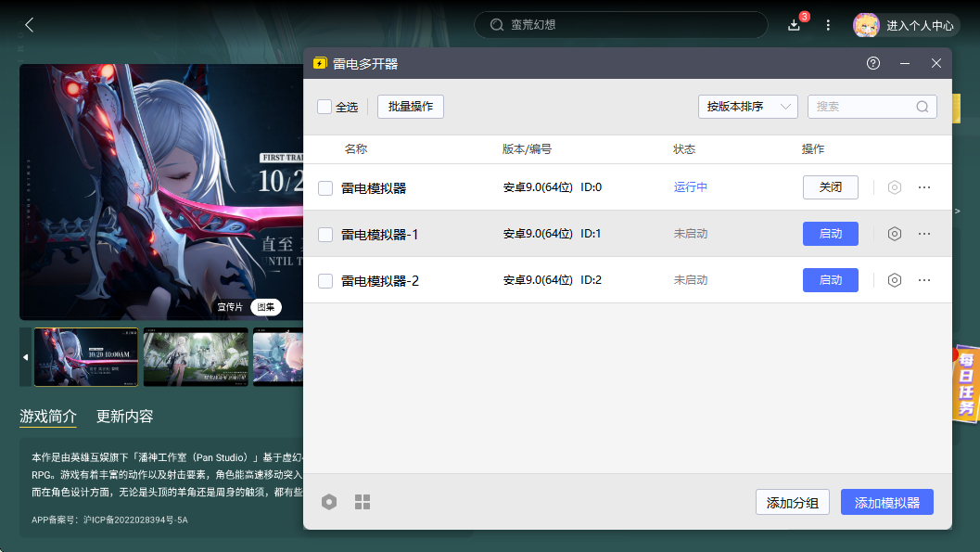980x552 pixels.
Task: Click 安卓9.0(64位) ID:2 version text
Action: tap(553, 280)
